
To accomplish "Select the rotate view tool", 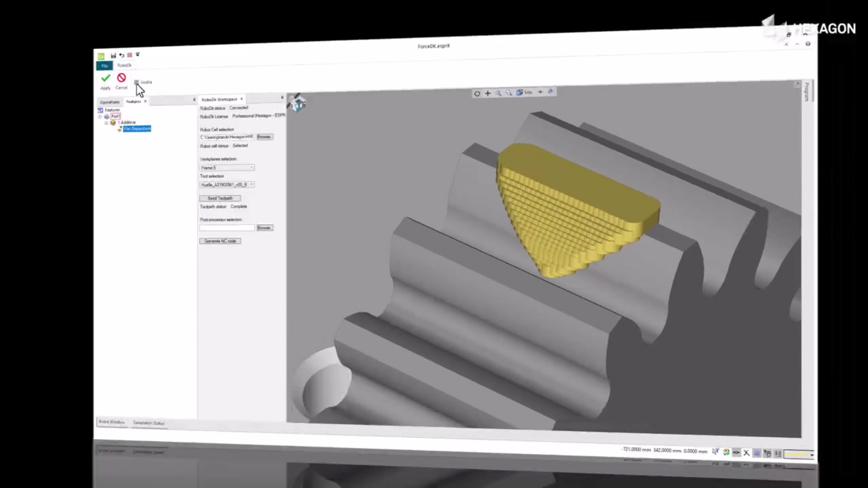I will pyautogui.click(x=477, y=94).
